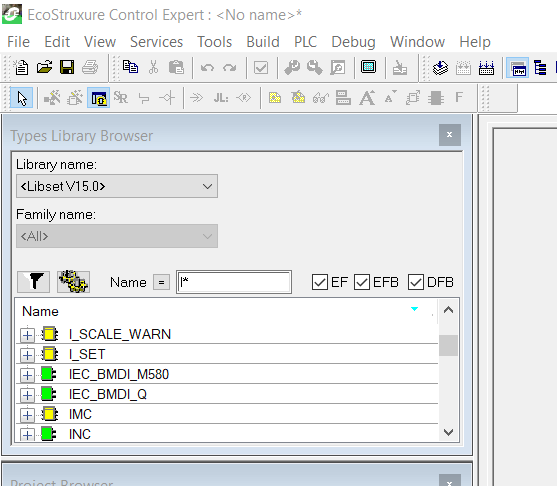Open the Edit menu
Viewport: 557px width, 486px height.
click(x=57, y=42)
